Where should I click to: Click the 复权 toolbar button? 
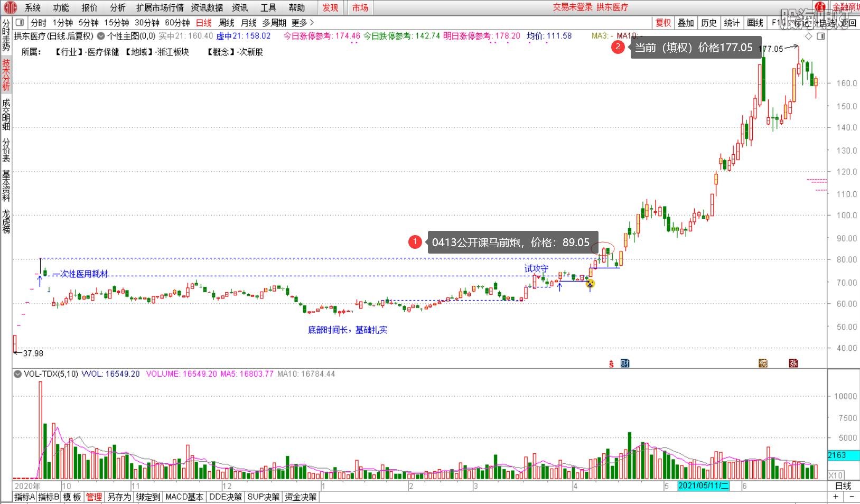(663, 23)
